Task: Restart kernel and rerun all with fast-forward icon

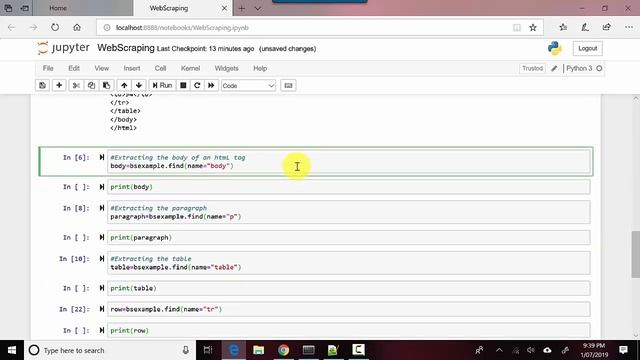Action: 211,85
